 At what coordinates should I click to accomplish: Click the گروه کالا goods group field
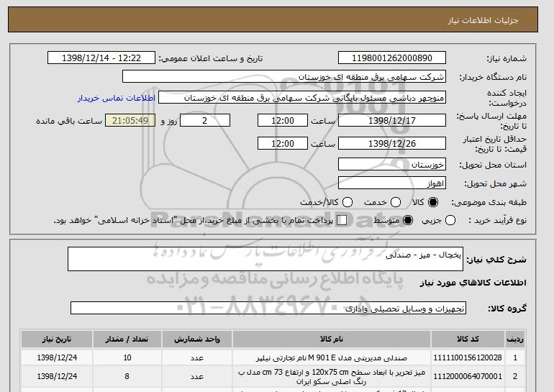point(268,309)
